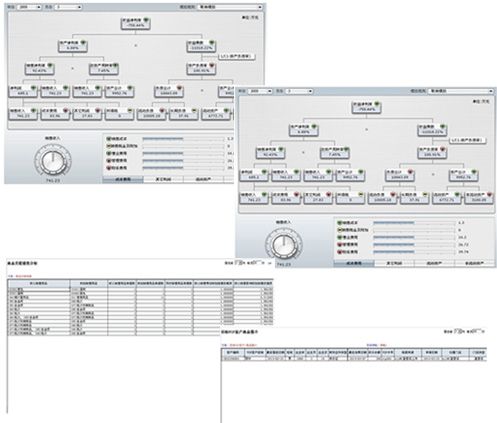This screenshot has height=423, width=497.
Task: Open the month dropdown in the back dashboard
Action: (68, 7)
